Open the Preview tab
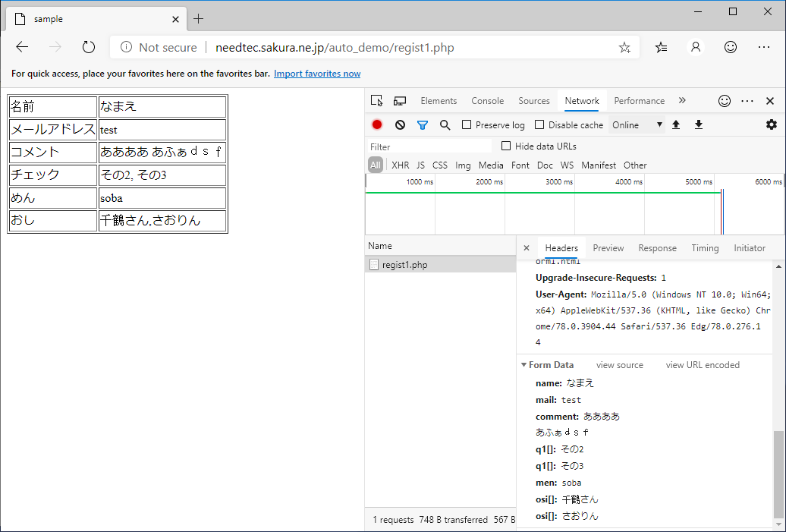The height and width of the screenshot is (532, 786). click(x=608, y=247)
